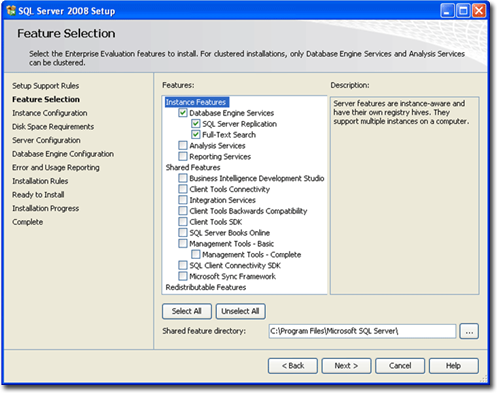The height and width of the screenshot is (393, 497).
Task: Check Management Tools - Basic
Action: coord(183,244)
